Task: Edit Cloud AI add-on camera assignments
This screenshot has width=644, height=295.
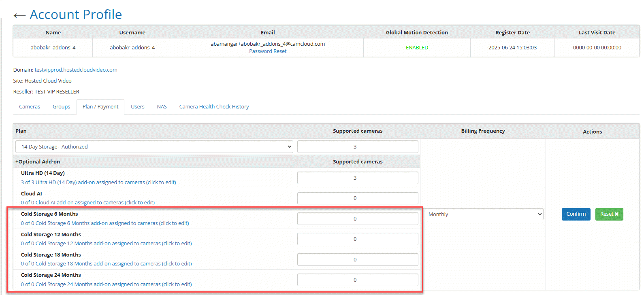Action: 88,203
